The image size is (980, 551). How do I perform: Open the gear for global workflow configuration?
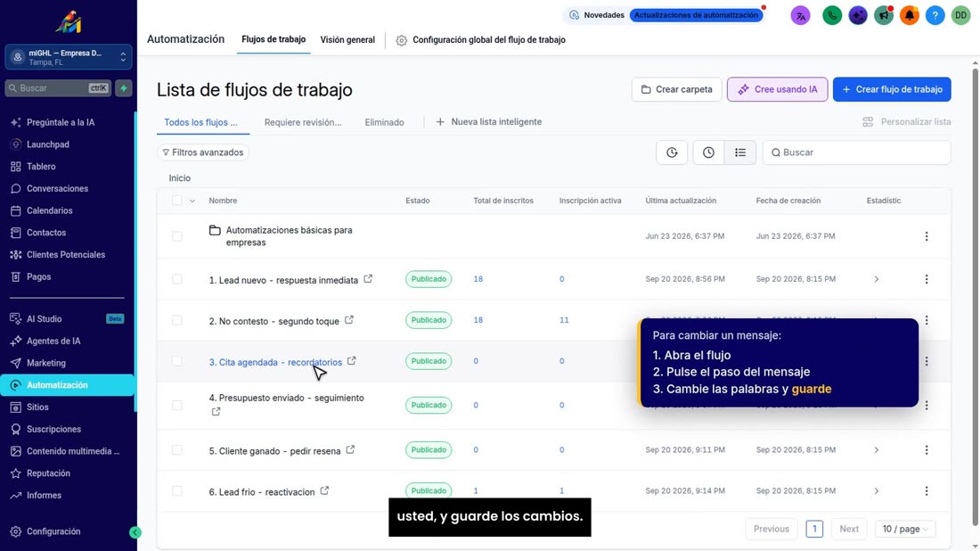pyautogui.click(x=401, y=40)
